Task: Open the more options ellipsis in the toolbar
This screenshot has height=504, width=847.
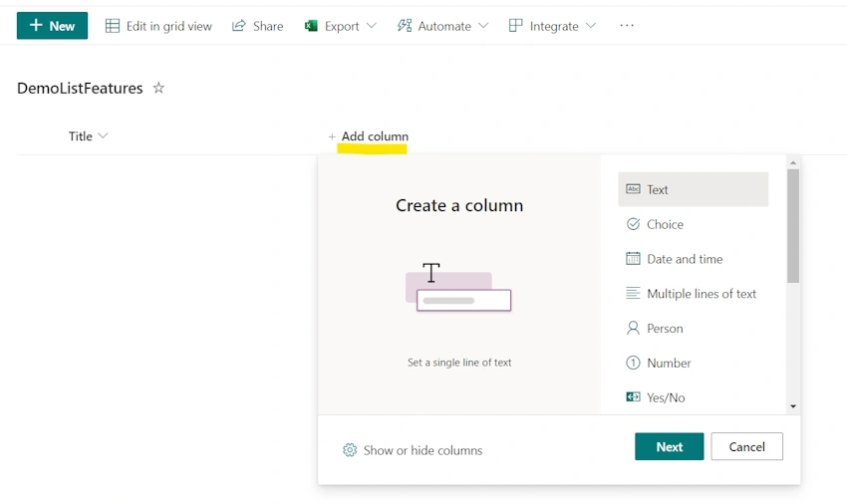Action: click(x=627, y=25)
